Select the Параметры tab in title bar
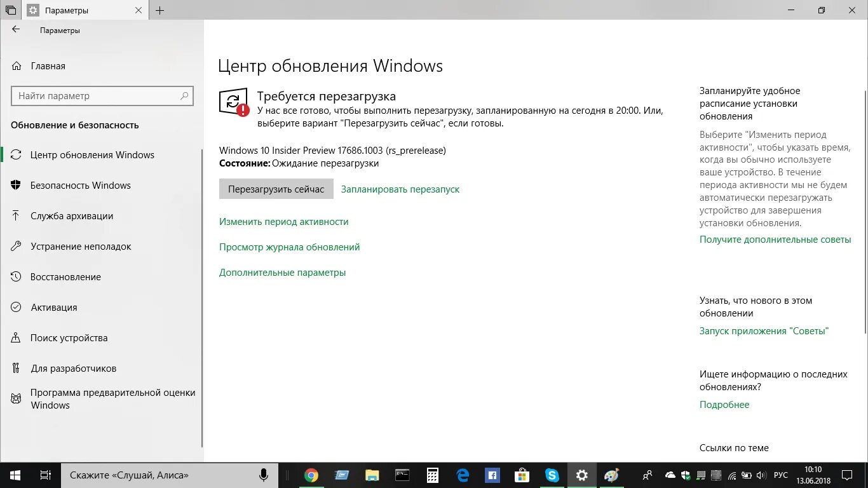The image size is (868, 488). 85,10
